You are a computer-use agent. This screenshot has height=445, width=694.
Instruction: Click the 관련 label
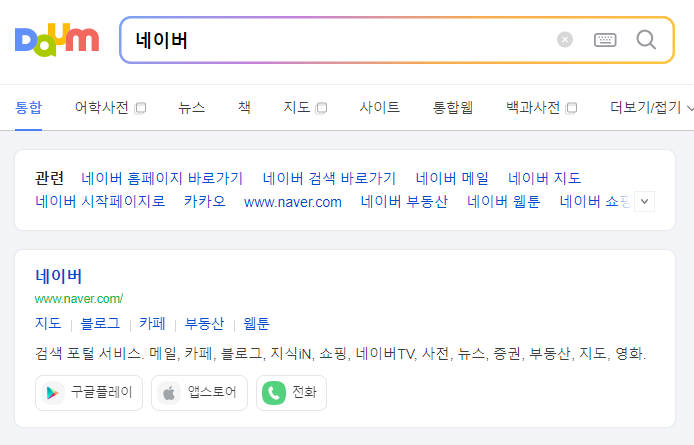point(50,178)
